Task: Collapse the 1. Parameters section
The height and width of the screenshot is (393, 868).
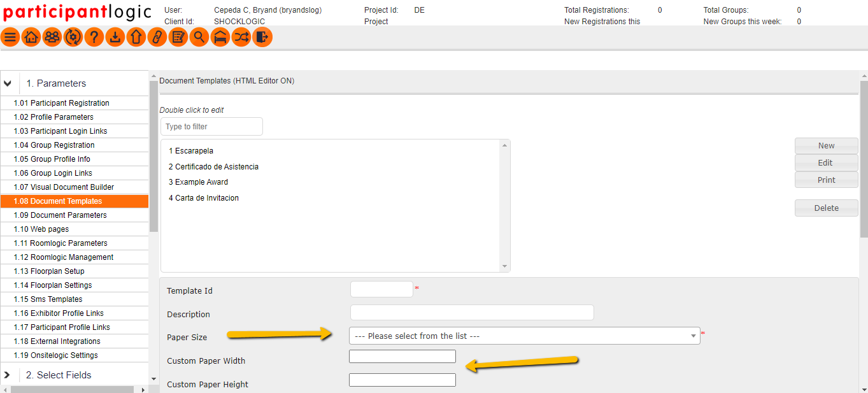Action: pyautogui.click(x=8, y=83)
